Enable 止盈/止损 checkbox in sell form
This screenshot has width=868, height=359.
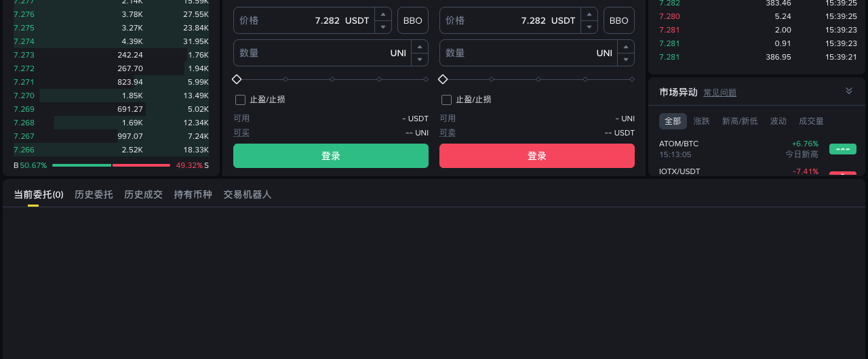pos(446,100)
